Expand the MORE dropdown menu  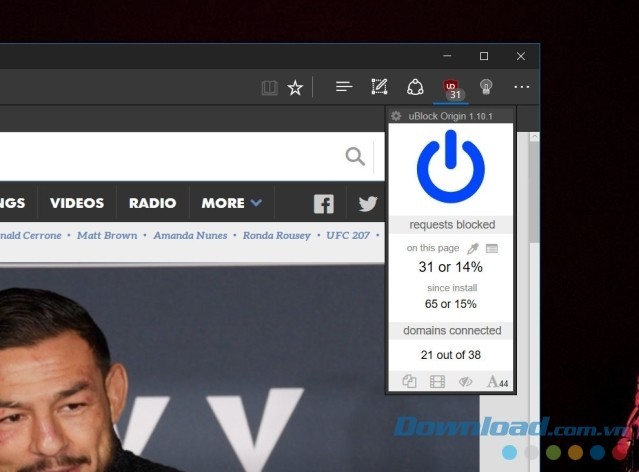231,203
